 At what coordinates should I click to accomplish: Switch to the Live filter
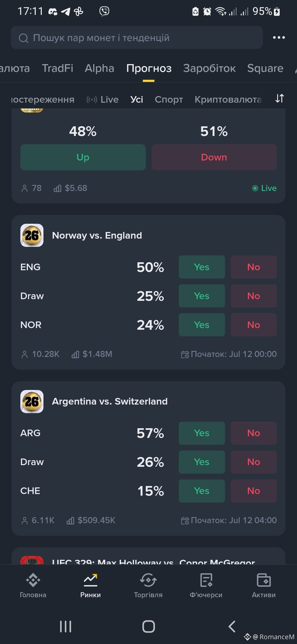tap(103, 99)
